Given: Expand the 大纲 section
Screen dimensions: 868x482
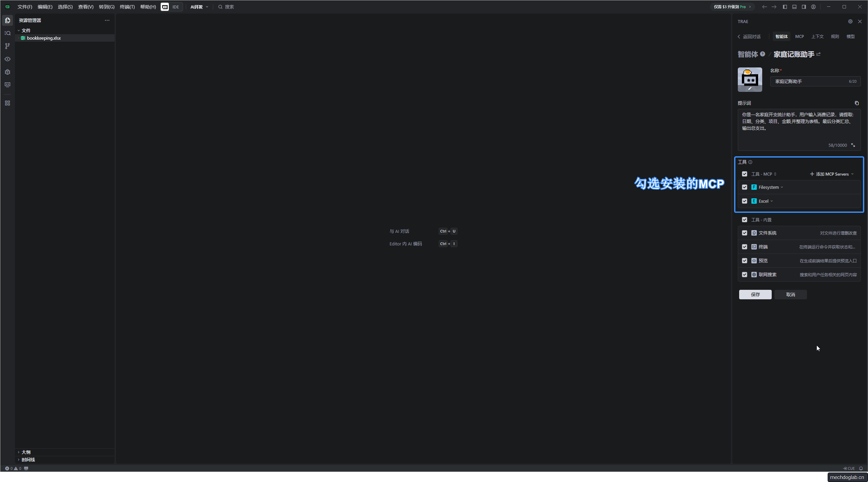Looking at the screenshot, I should pyautogui.click(x=26, y=452).
